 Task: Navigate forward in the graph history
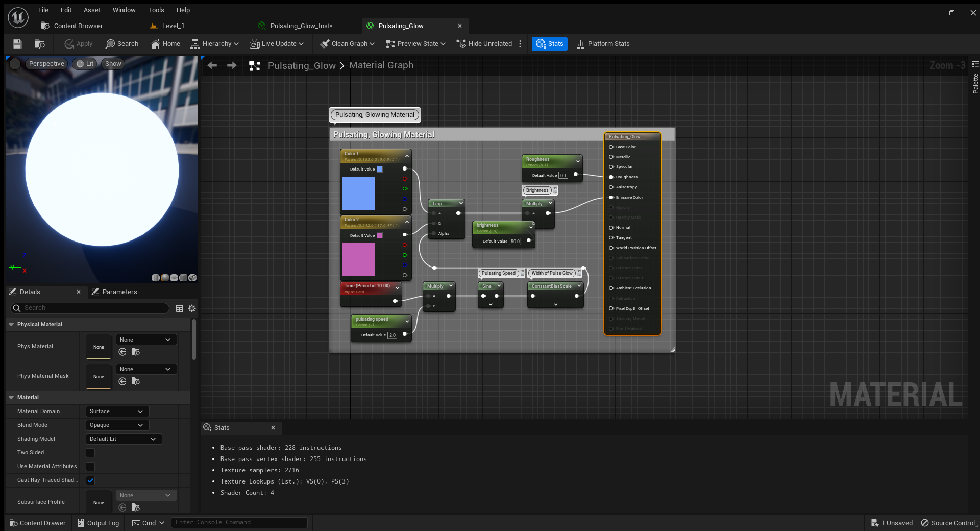coord(232,65)
